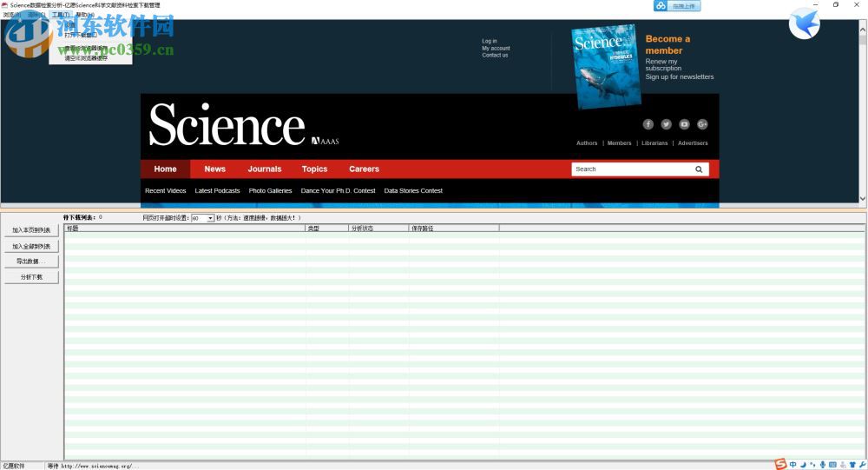This screenshot has height=470, width=868.
Task: Click the Google Plus icon on Science page
Action: pyautogui.click(x=702, y=124)
